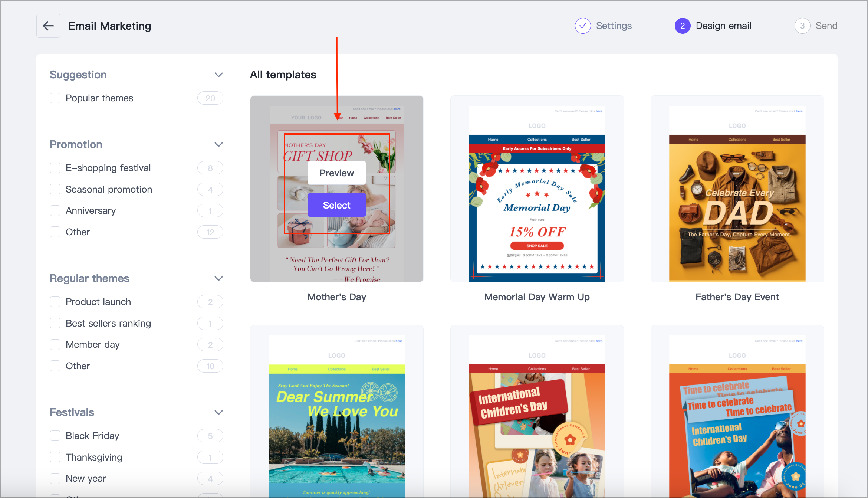Check the Product launch checkbox
Viewport: 868px width, 498px height.
[55, 302]
